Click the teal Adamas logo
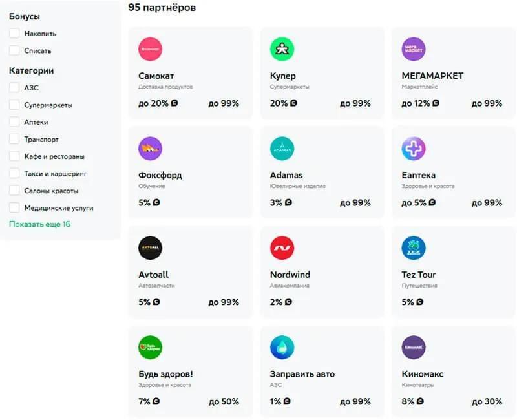This screenshot has height=420, width=517. 282,149
